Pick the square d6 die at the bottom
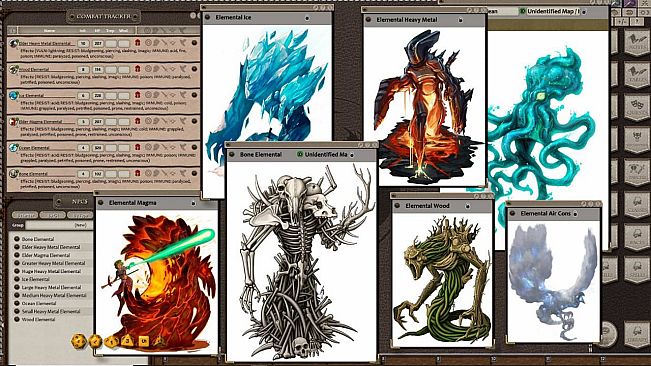The height and width of the screenshot is (366, 651). (144, 341)
